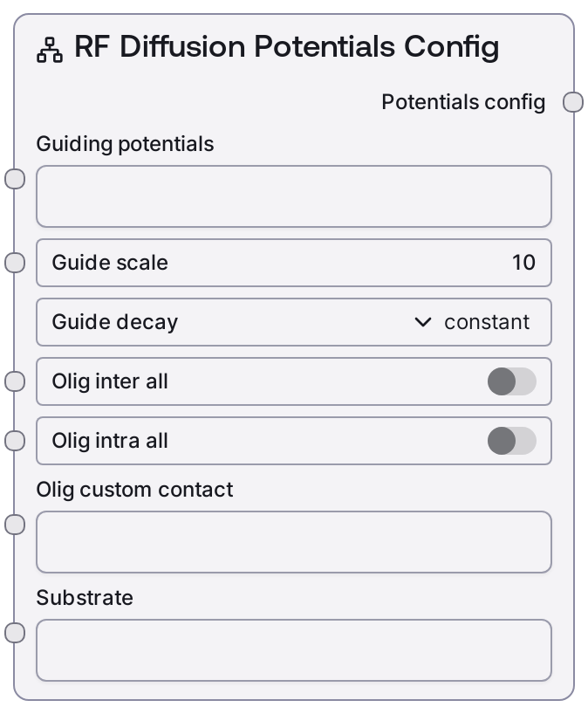This screenshot has width=588, height=714.
Task: Click the Substrate field label
Action: pyautogui.click(x=85, y=598)
